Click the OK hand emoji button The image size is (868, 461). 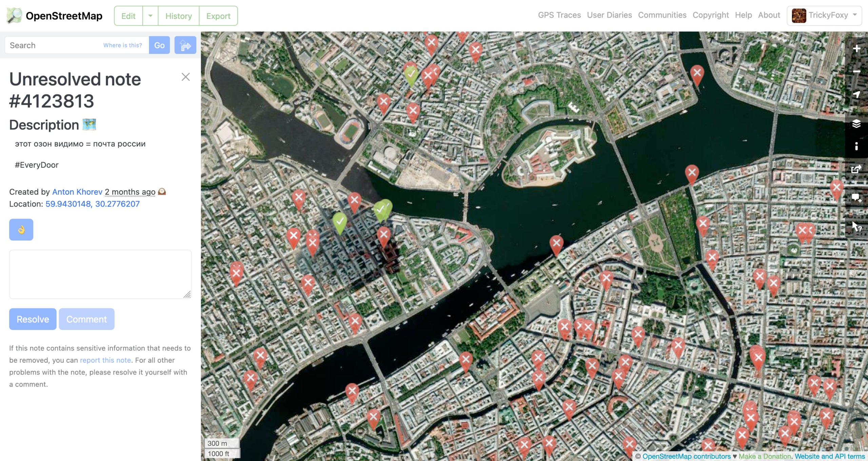[x=21, y=230]
